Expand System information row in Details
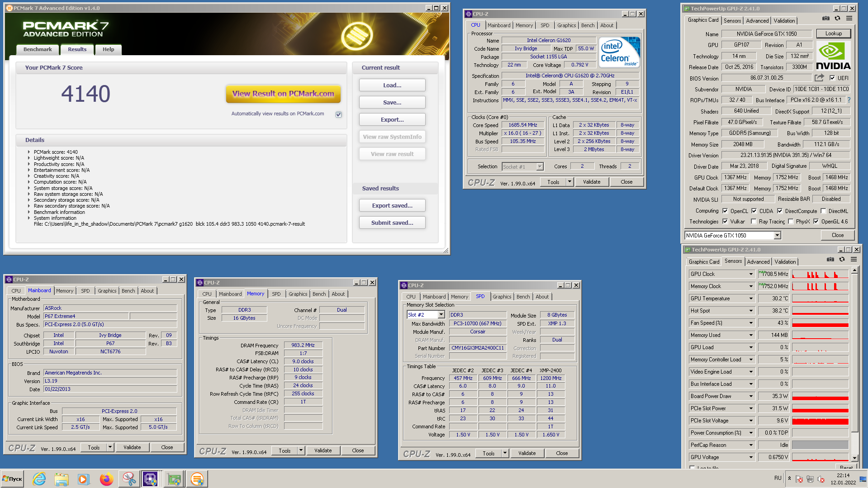 point(29,218)
